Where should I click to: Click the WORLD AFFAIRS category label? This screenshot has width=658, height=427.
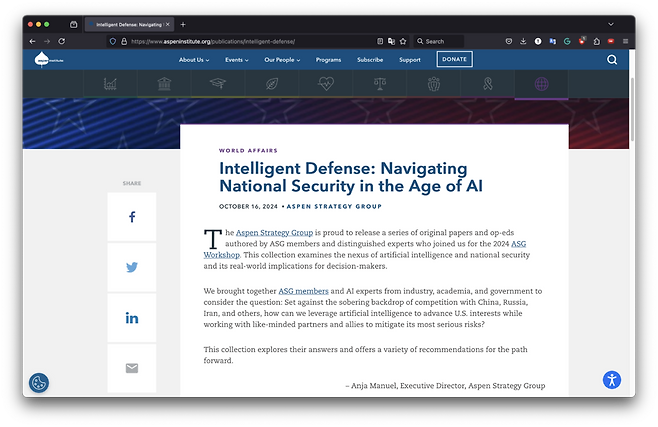tap(248, 150)
